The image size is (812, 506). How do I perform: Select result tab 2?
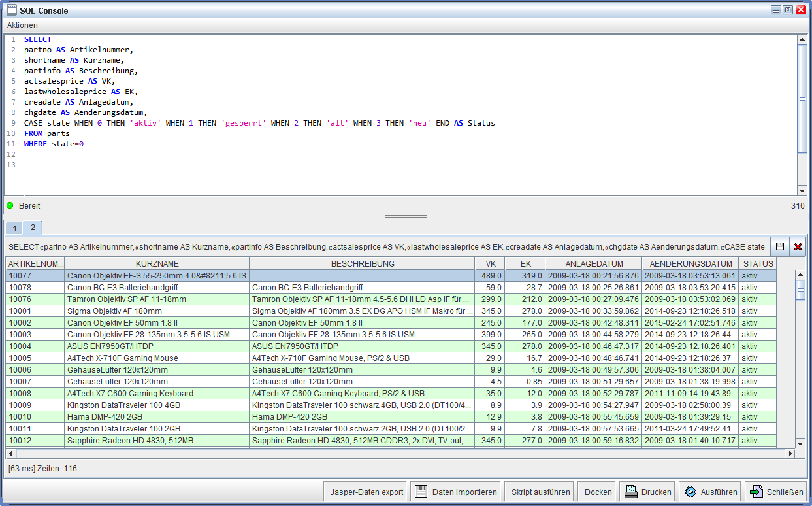32,228
